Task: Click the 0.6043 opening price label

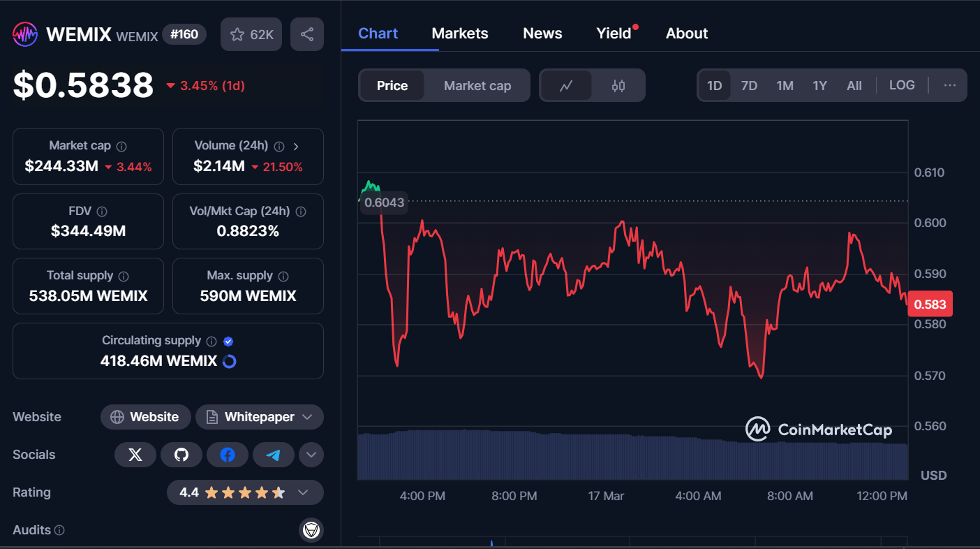Action: point(383,201)
